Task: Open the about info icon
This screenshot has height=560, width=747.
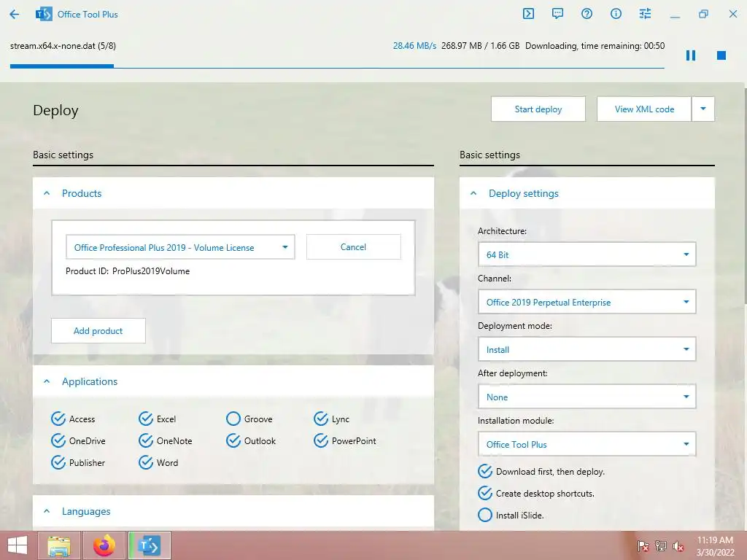Action: pos(616,14)
